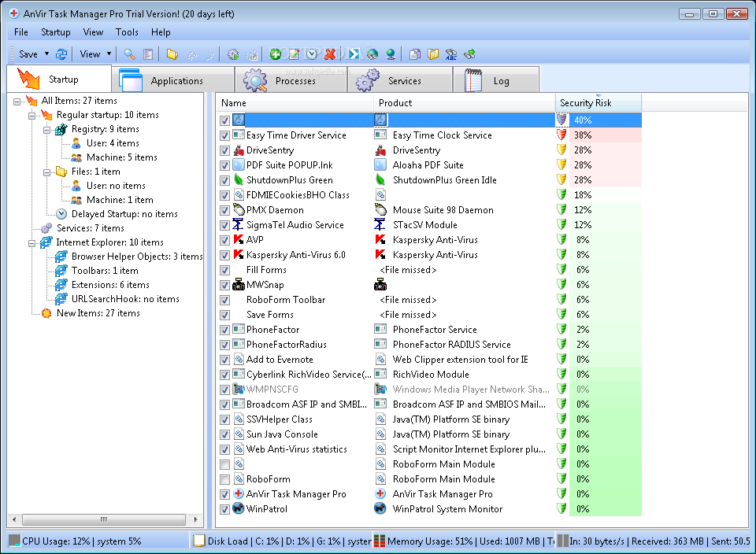Screen dimensions: 756x554
Task: Sort by the Product column header
Action: [x=465, y=102]
